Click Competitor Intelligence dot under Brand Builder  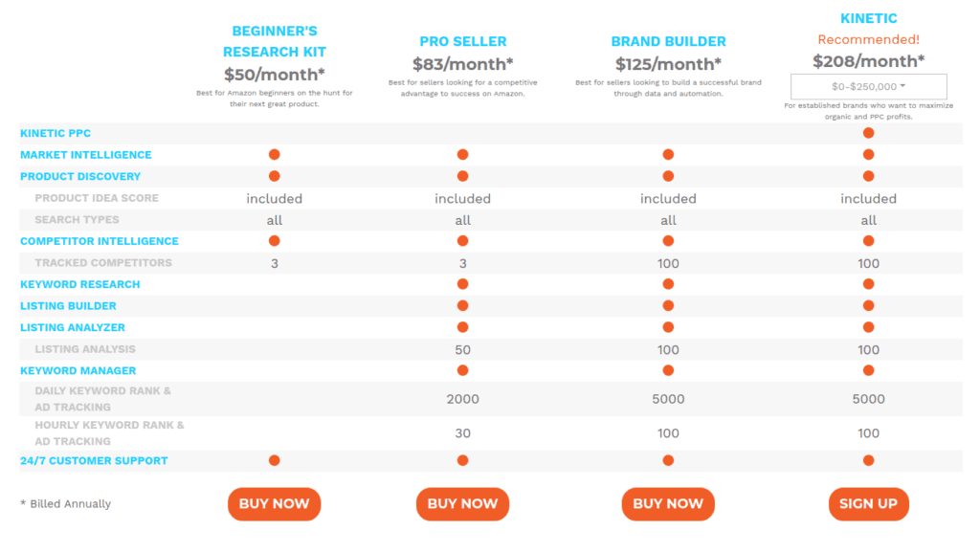coord(668,241)
